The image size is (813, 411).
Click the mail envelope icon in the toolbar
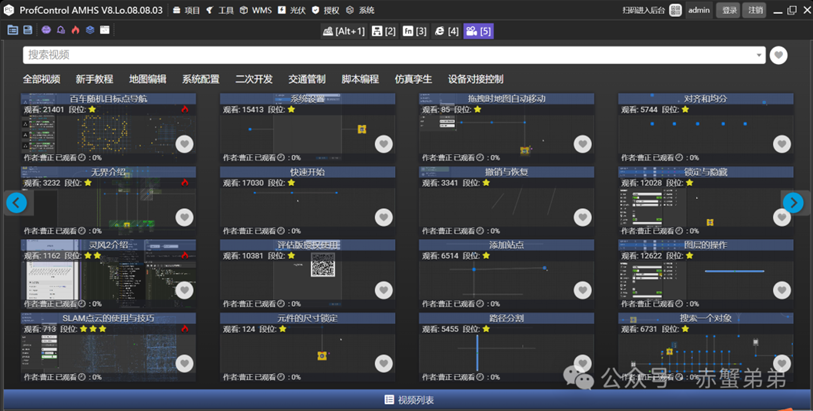click(x=105, y=30)
